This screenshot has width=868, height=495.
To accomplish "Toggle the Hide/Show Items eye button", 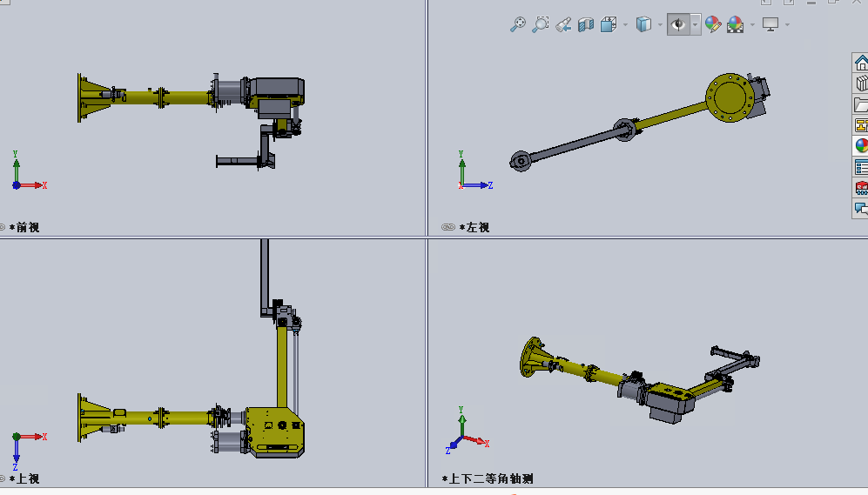I will (678, 24).
